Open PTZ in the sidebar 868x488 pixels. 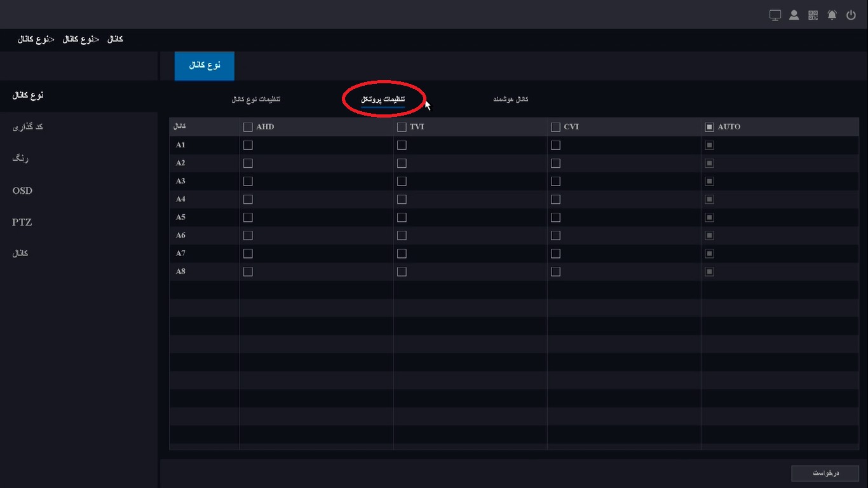pos(22,222)
